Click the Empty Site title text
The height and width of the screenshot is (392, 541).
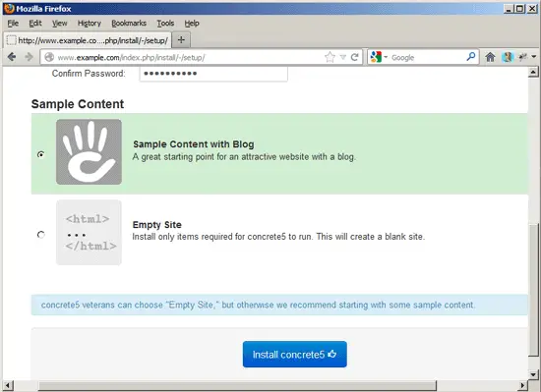(x=157, y=225)
